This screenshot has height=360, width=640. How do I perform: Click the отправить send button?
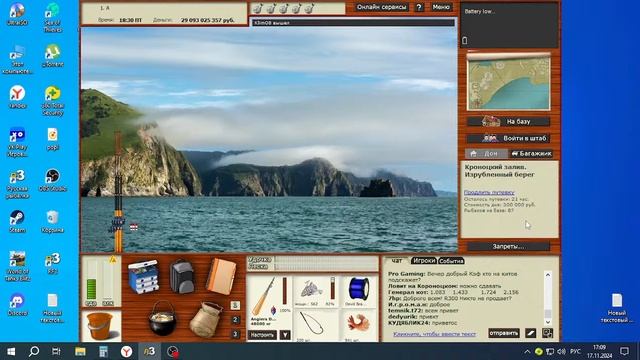(504, 333)
